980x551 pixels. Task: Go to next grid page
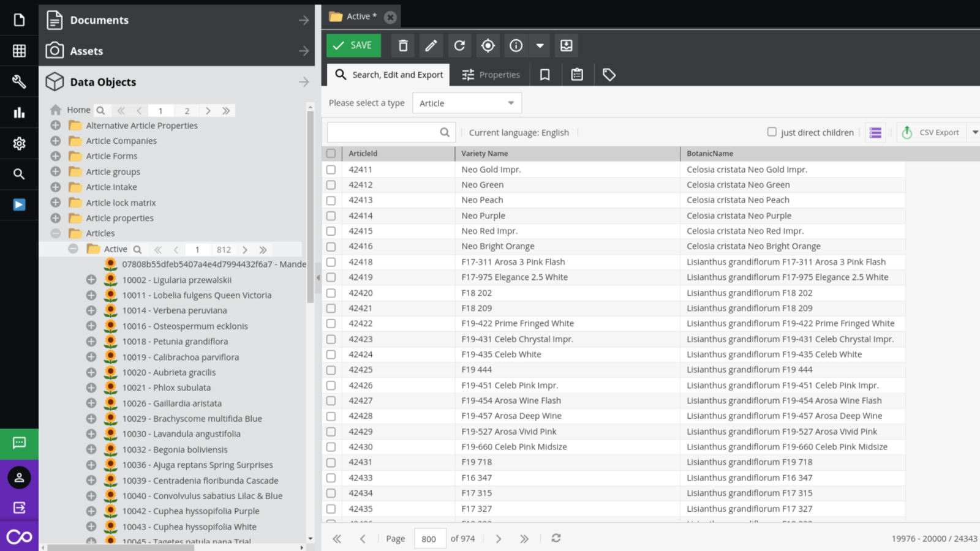tap(499, 539)
